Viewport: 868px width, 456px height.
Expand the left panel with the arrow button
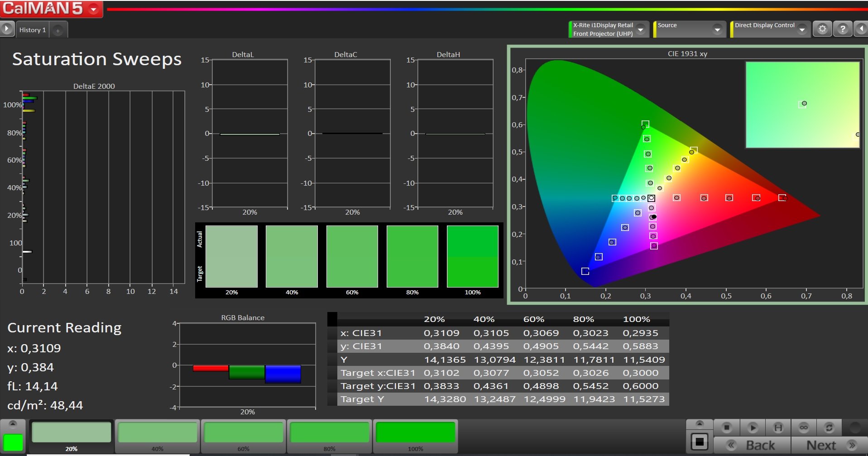tap(6, 29)
